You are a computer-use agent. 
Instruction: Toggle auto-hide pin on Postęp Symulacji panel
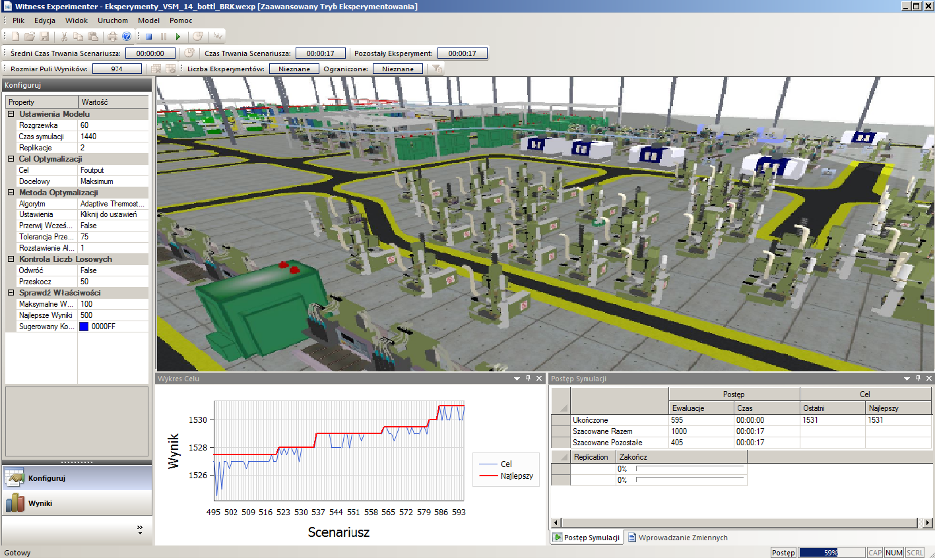(918, 379)
